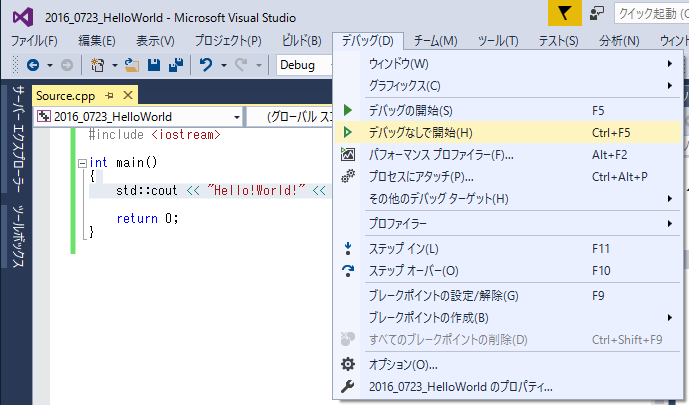Open the 表示(V) menu
Viewport: 689px width, 405px height.
coord(155,41)
